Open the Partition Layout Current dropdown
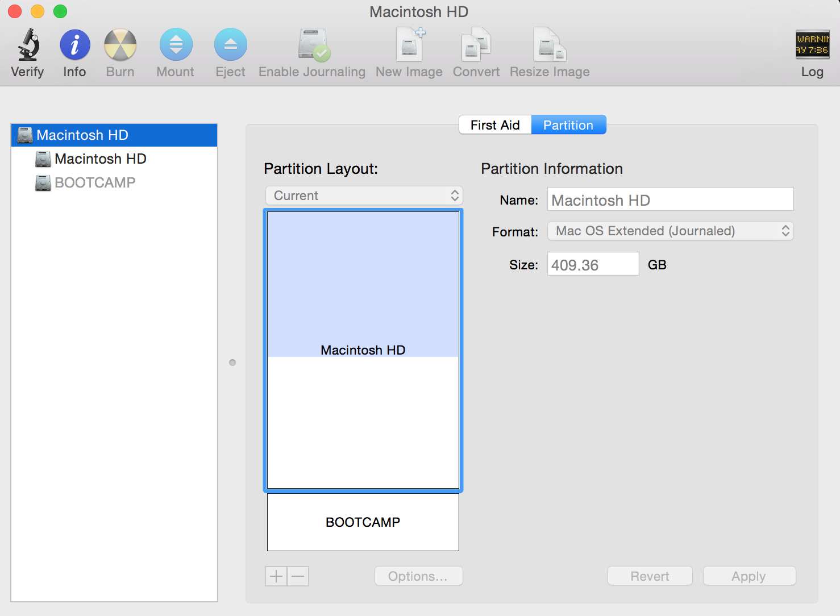The width and height of the screenshot is (840, 616). click(364, 195)
